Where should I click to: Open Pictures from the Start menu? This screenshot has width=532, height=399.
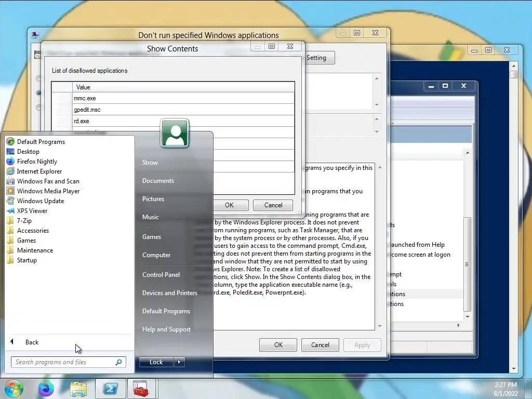click(x=153, y=199)
